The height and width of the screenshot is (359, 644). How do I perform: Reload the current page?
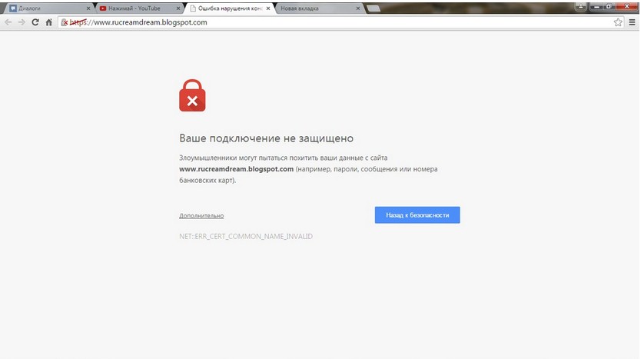pos(35,22)
